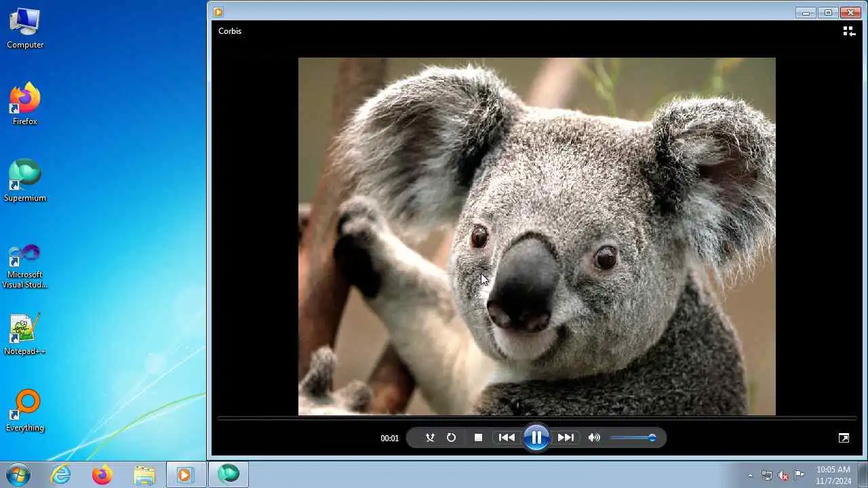This screenshot has width=868, height=488.
Task: Go to the previous track
Action: [507, 438]
